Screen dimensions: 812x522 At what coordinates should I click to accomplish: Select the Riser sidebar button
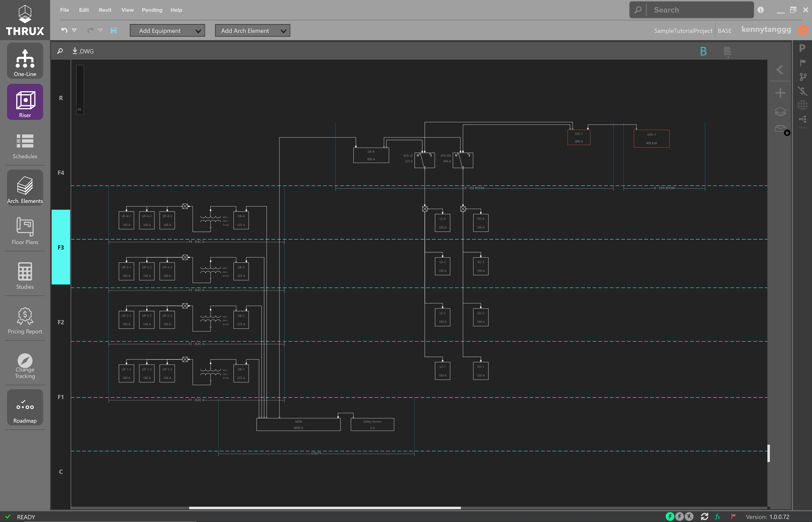[25, 102]
